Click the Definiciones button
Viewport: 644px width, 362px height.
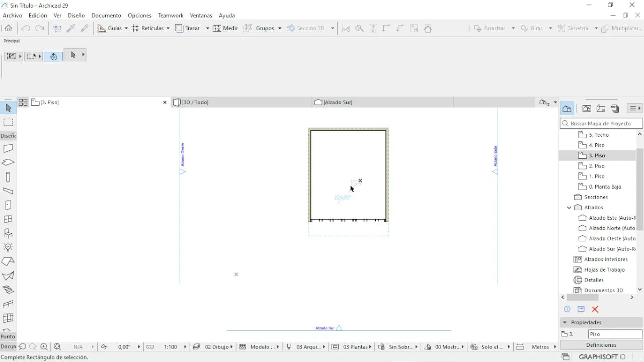601,345
